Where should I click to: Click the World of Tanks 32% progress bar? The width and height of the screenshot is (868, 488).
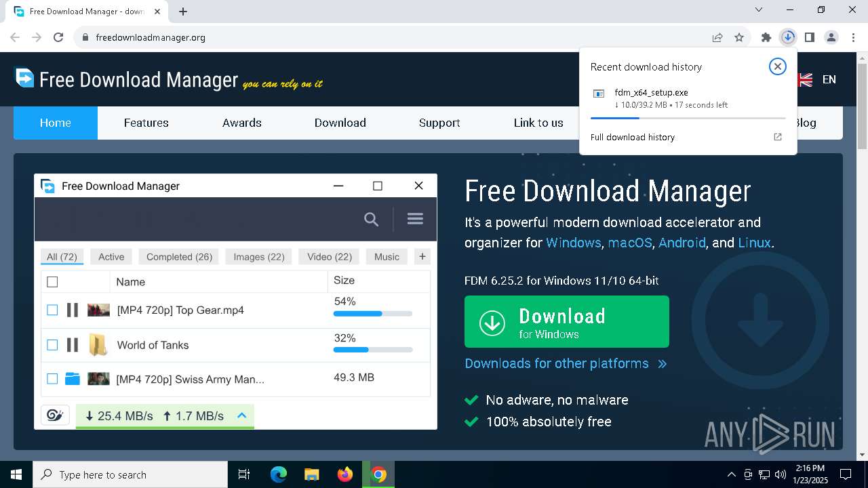pyautogui.click(x=373, y=350)
